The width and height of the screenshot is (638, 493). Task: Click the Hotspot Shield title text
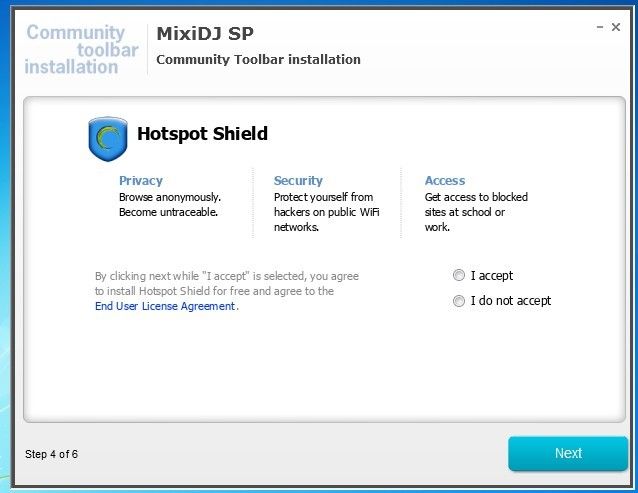(202, 133)
